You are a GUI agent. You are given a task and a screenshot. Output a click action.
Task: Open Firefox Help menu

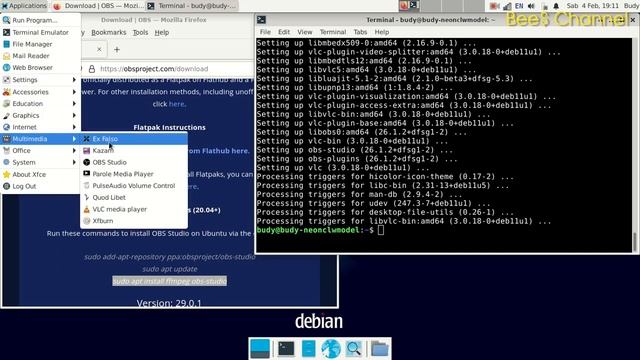point(162,32)
